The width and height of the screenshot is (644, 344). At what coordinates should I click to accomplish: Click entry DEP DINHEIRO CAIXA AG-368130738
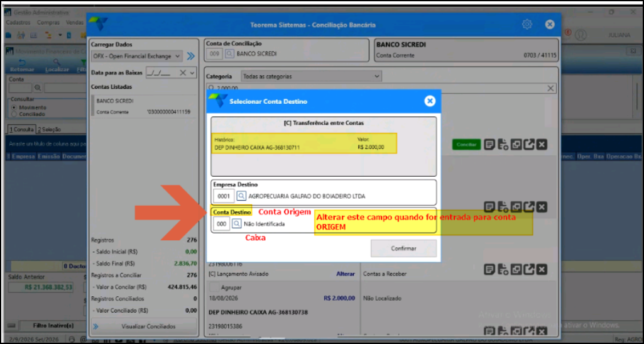(x=258, y=313)
